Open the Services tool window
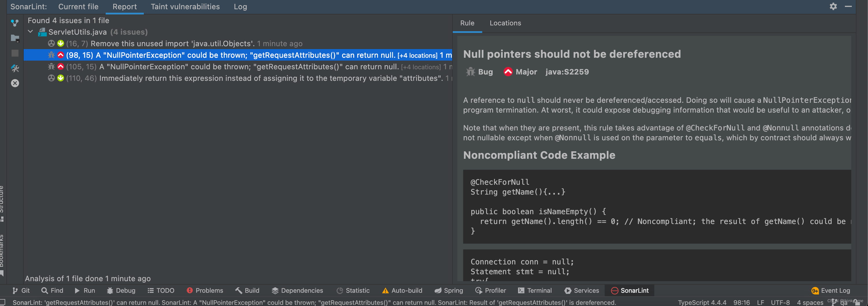 pyautogui.click(x=582, y=290)
